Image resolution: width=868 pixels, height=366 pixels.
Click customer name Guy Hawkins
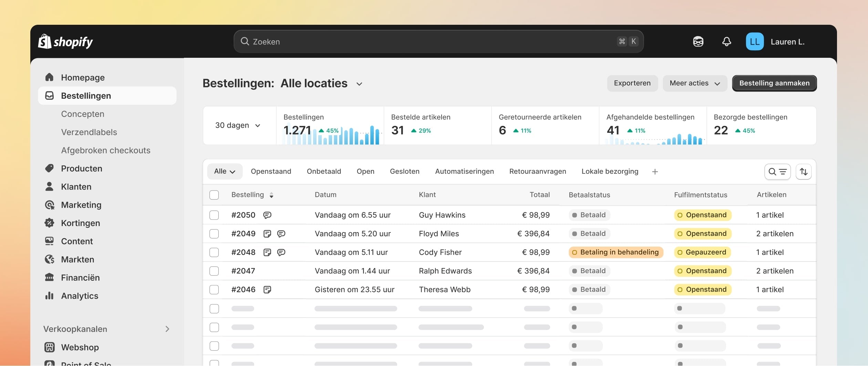(x=442, y=215)
